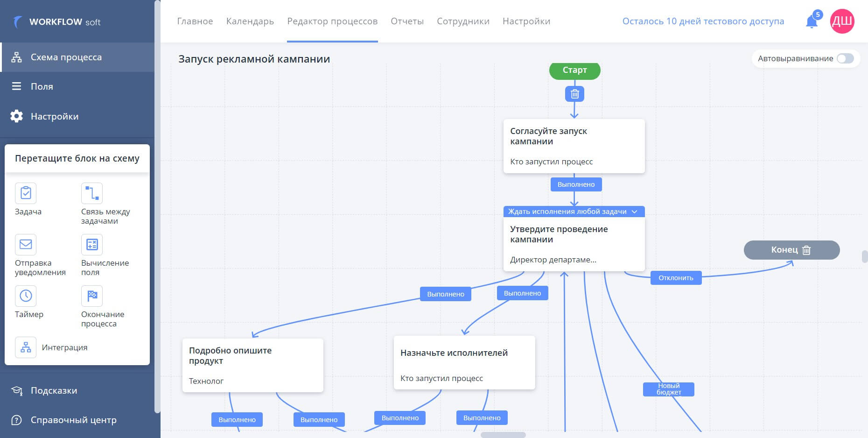868x438 pixels.
Task: Click the Технолог assignee text
Action: 206,381
